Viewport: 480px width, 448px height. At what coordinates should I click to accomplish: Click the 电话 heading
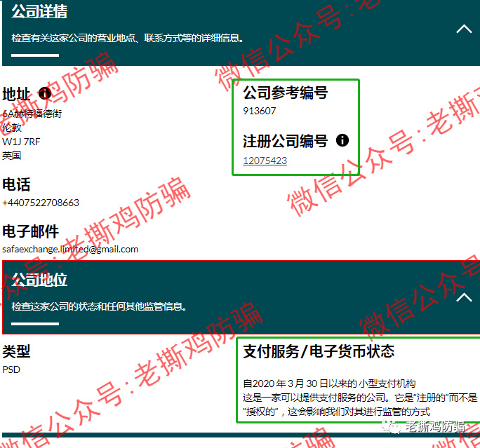point(16,184)
